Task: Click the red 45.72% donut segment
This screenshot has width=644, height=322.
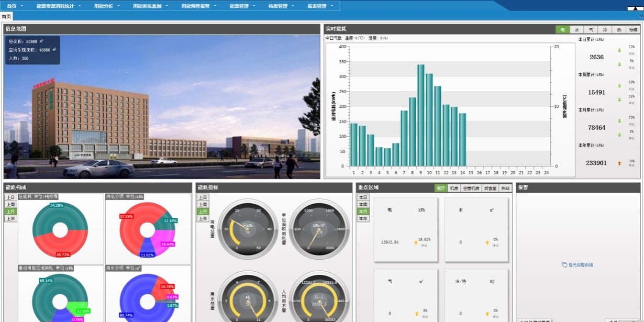Action: (58, 245)
